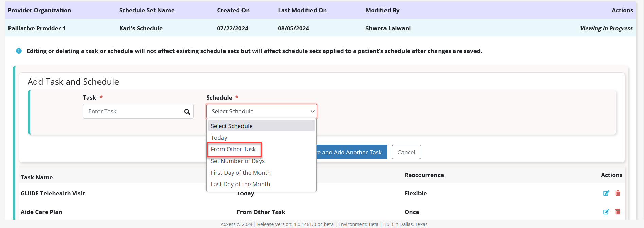Focus the Enter Task input field
Viewport: 644px width, 228px height.
(132, 111)
